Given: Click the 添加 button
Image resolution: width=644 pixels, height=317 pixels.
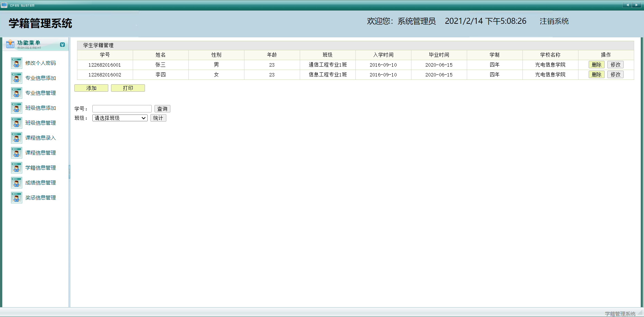Looking at the screenshot, I should pos(91,88).
